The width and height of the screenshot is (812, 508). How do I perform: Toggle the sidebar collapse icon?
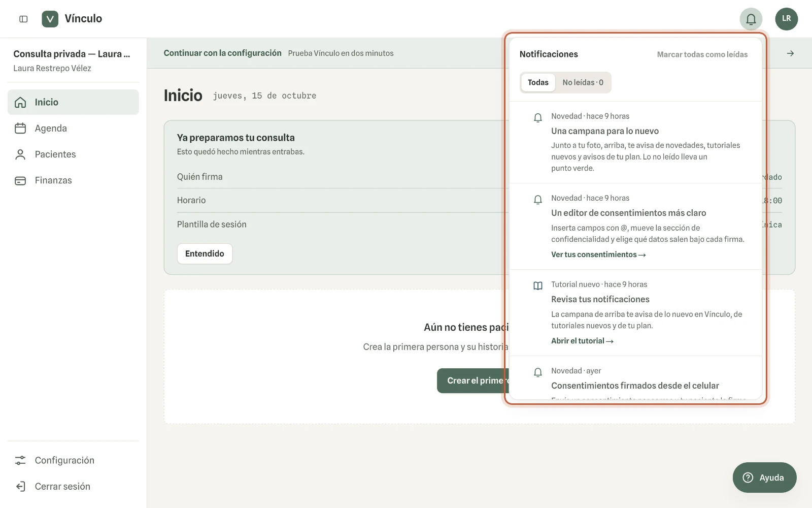23,19
